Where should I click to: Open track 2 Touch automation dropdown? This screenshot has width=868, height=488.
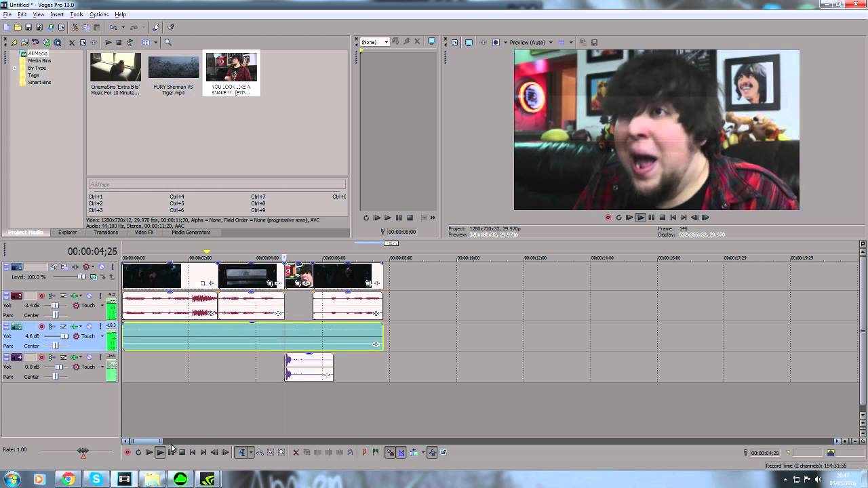point(102,306)
